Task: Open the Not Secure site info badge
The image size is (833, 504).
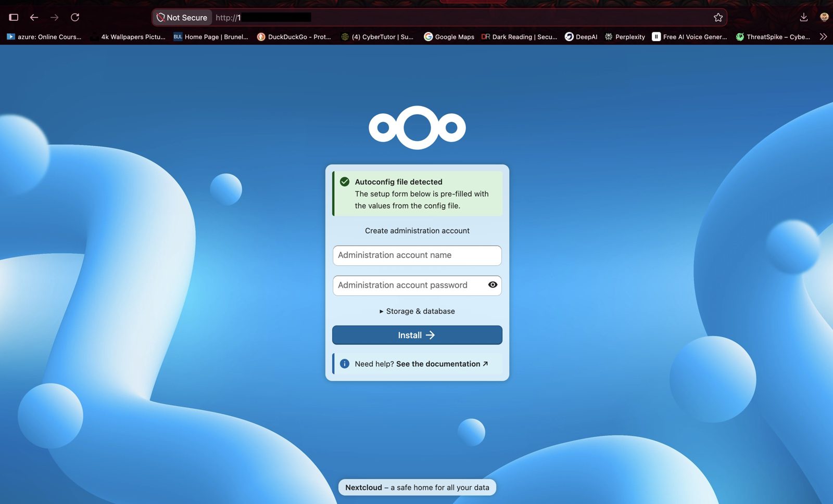Action: point(182,17)
